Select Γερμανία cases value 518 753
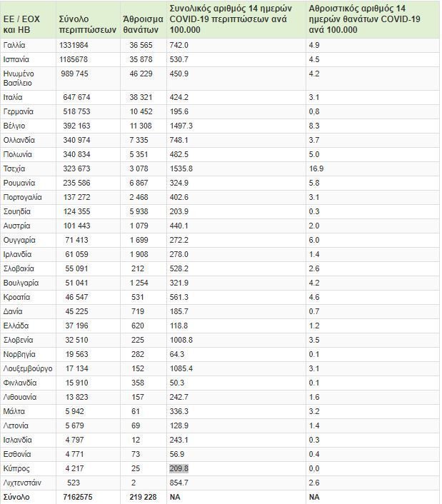Screen dimensions: 442x504 click(x=76, y=111)
